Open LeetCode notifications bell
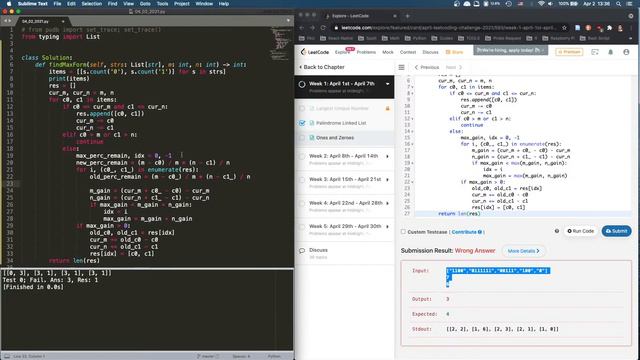The image size is (640, 360). pyautogui.click(x=611, y=52)
